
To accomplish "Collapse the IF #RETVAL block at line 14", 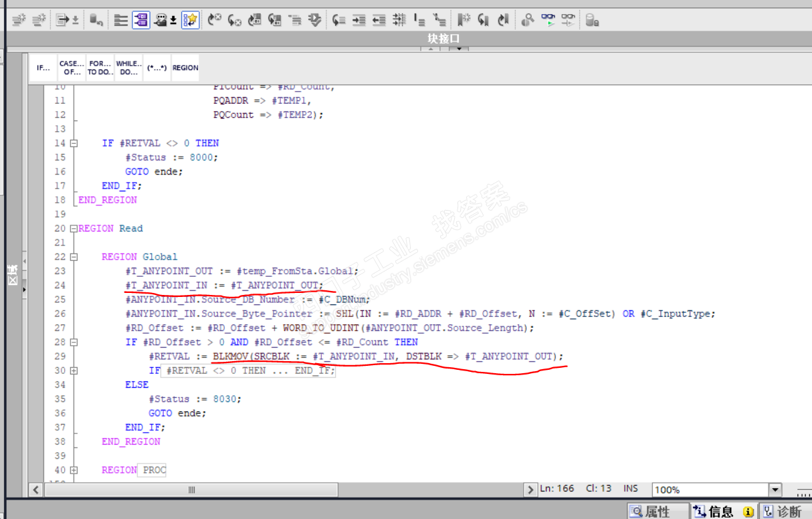I will pyautogui.click(x=74, y=143).
